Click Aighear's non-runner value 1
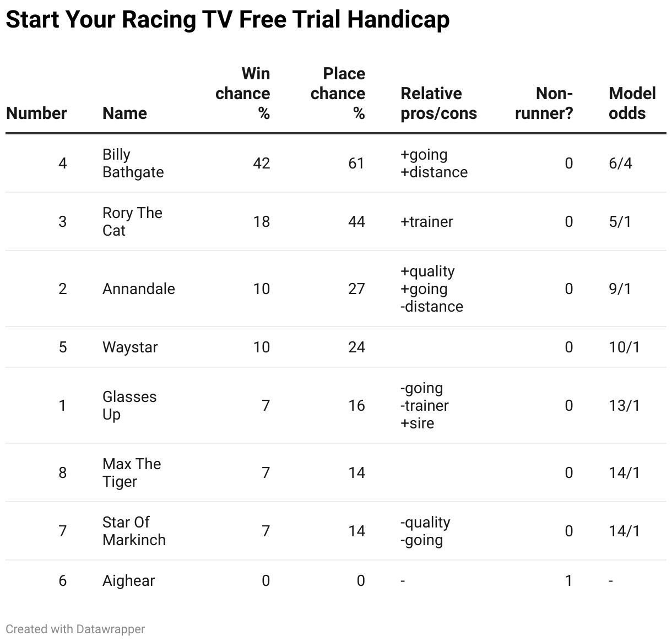 click(569, 580)
